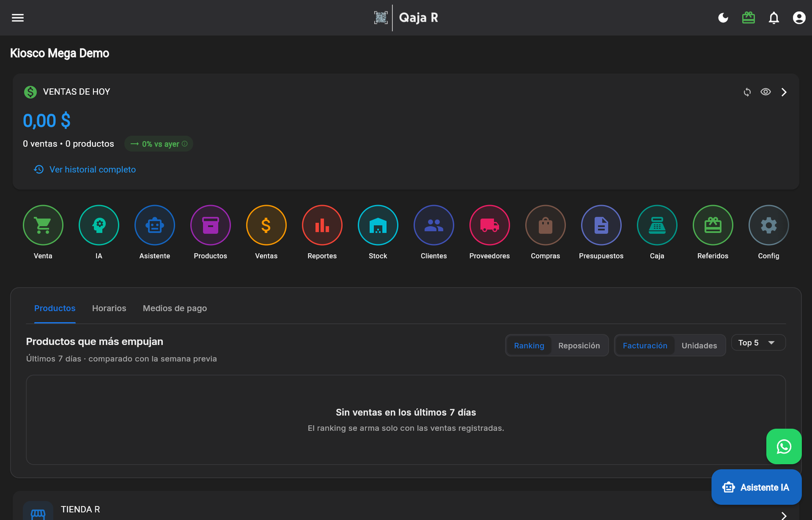Open the Compras bag shortcut
The image size is (812, 520).
(545, 225)
